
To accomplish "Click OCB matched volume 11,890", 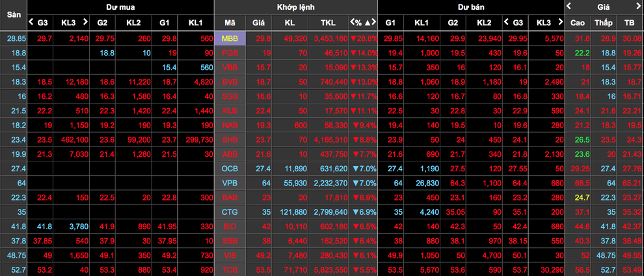I will click(x=295, y=169).
